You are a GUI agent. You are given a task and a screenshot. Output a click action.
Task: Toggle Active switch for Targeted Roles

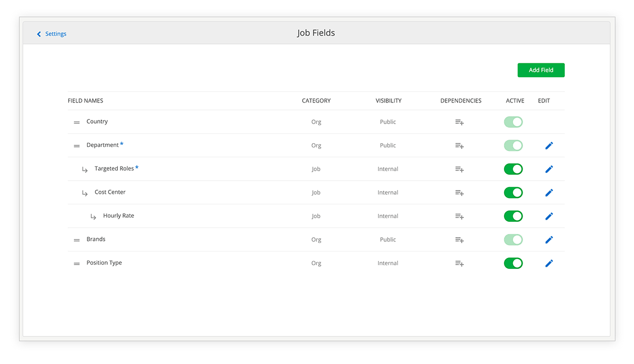coord(513,169)
